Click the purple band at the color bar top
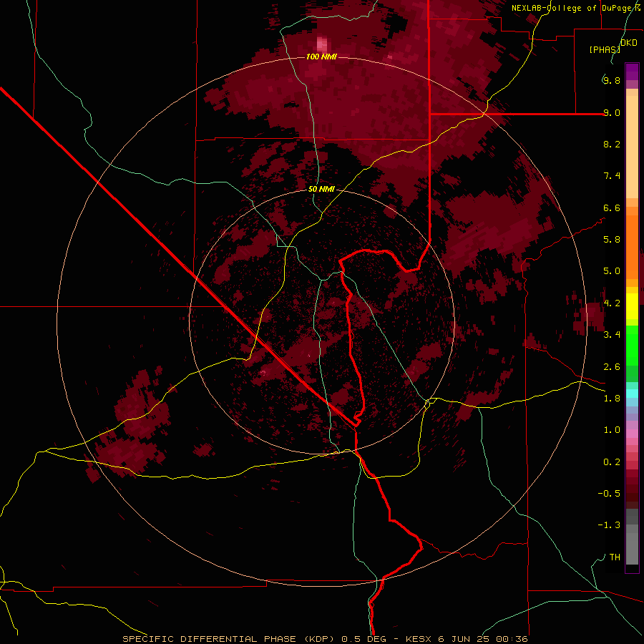This screenshot has width=644, height=644. tap(632, 72)
